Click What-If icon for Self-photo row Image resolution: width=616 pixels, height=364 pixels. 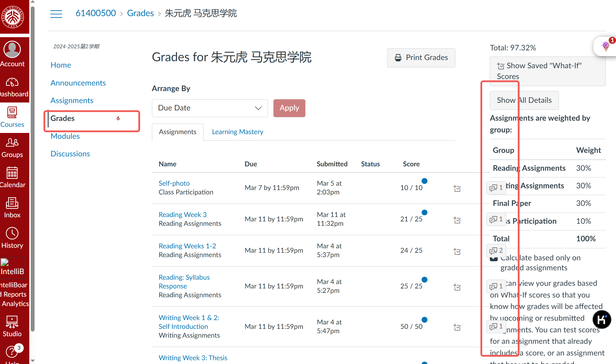(x=457, y=188)
